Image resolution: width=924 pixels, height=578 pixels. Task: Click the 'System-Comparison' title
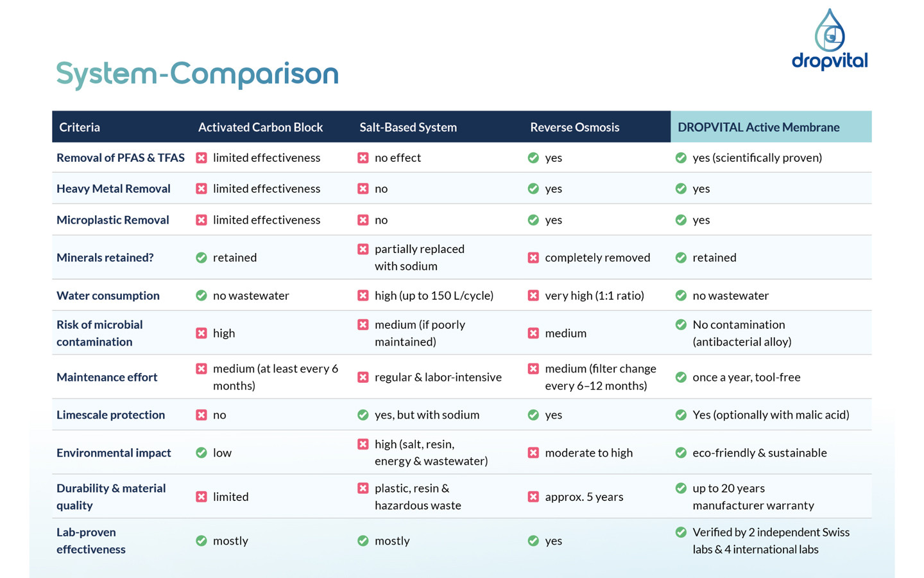pyautogui.click(x=197, y=74)
